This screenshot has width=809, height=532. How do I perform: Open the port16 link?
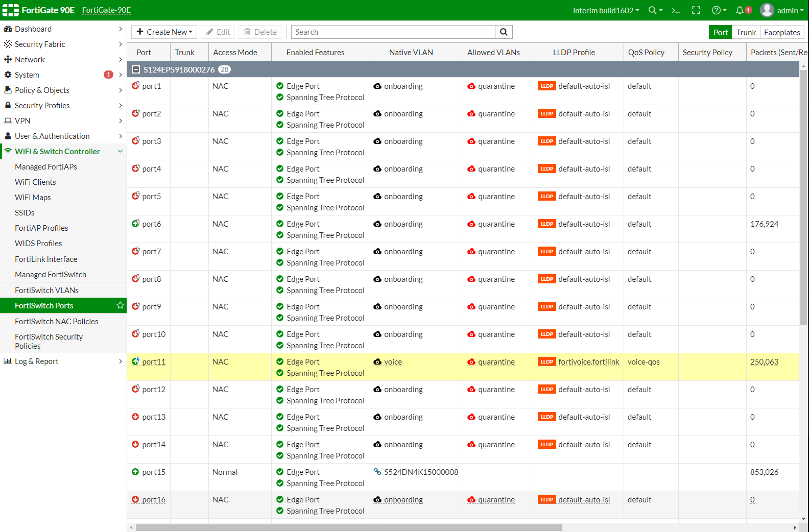(x=154, y=499)
